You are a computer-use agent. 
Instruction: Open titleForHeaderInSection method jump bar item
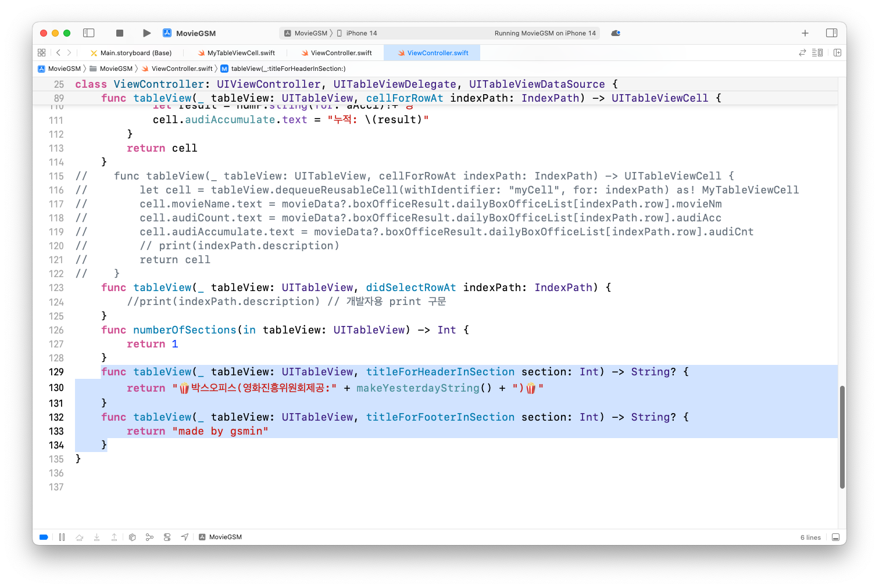[x=283, y=69]
